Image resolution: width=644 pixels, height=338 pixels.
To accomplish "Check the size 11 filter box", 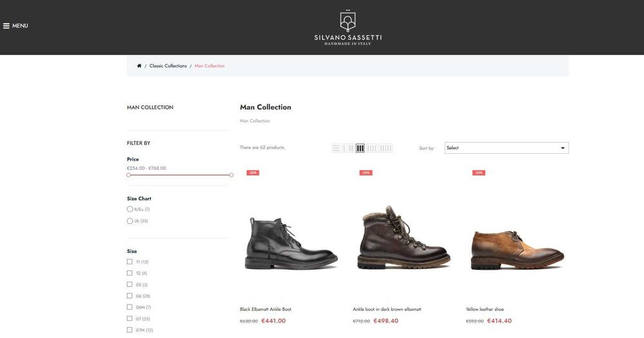I will point(129,262).
